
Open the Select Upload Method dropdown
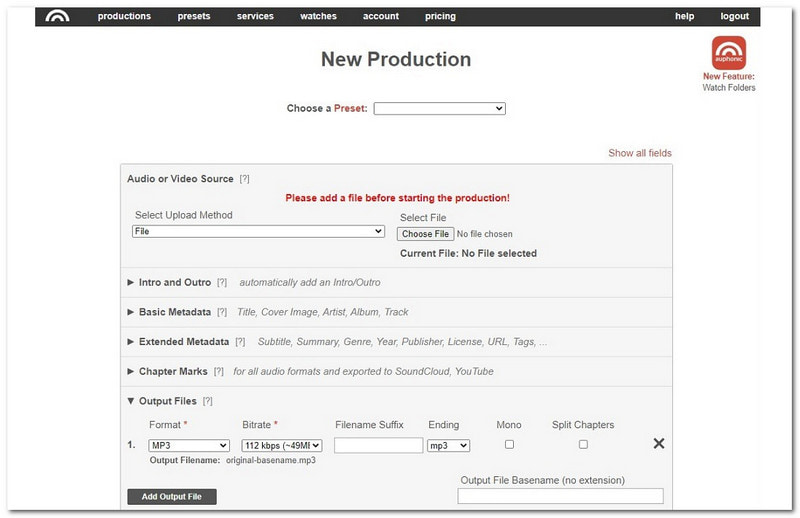[x=258, y=232]
